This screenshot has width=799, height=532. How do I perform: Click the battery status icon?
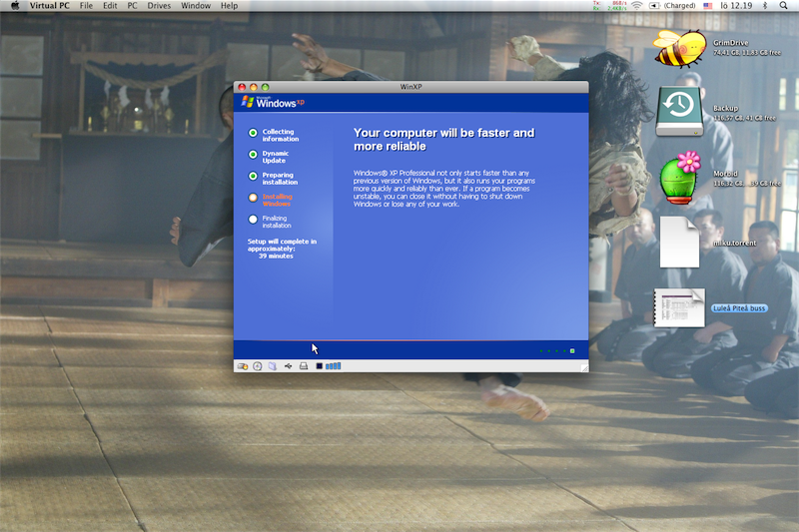654,6
